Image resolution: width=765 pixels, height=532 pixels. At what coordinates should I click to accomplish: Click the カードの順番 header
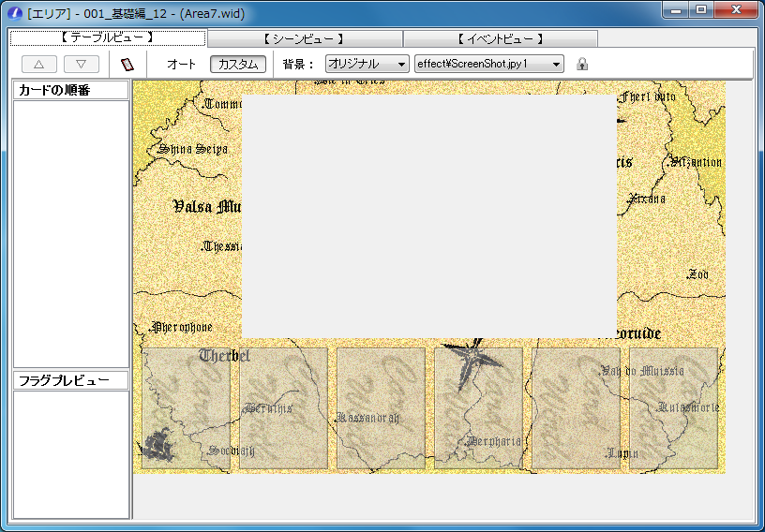pos(70,90)
